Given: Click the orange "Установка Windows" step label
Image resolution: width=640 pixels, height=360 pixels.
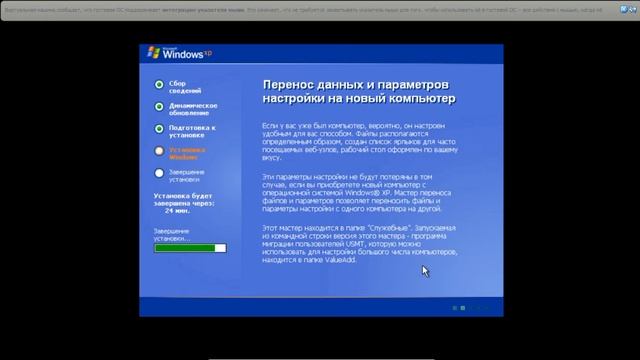Looking at the screenshot, I should click(x=187, y=153).
